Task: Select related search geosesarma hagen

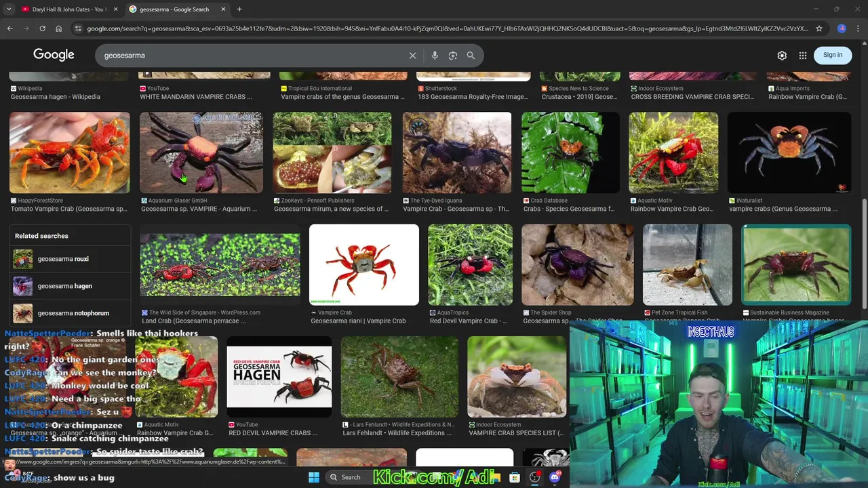Action: [x=70, y=286]
